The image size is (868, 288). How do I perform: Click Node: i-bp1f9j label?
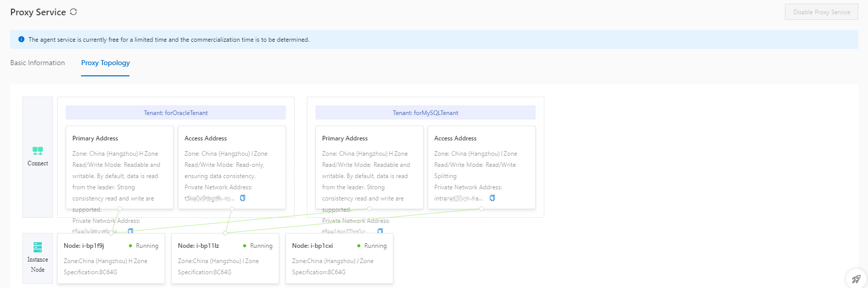84,246
